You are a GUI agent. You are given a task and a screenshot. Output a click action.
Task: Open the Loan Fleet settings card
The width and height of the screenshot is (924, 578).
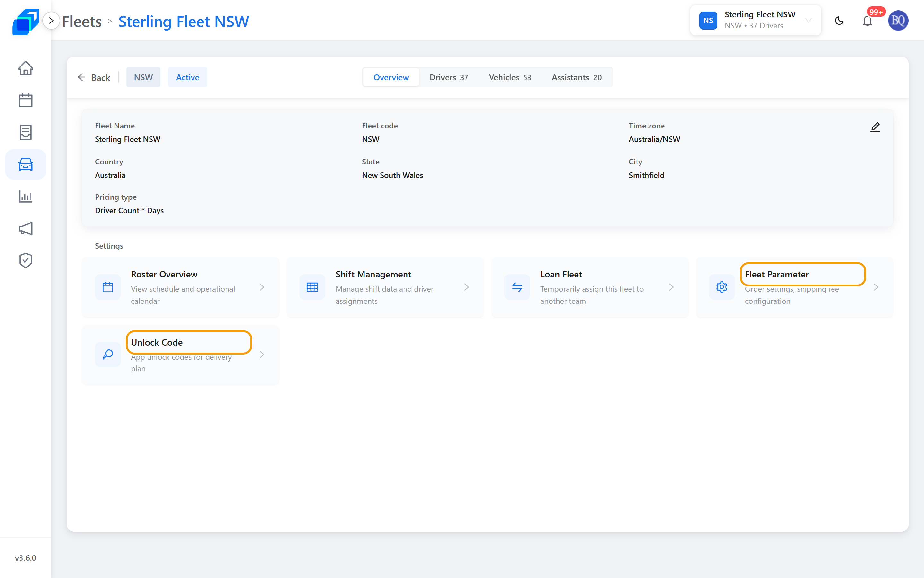pyautogui.click(x=590, y=287)
